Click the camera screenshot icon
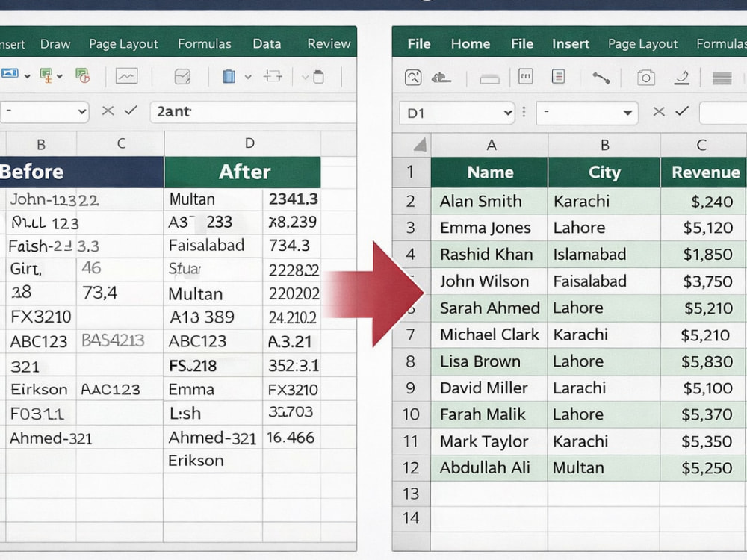This screenshot has width=747, height=560. point(646,77)
